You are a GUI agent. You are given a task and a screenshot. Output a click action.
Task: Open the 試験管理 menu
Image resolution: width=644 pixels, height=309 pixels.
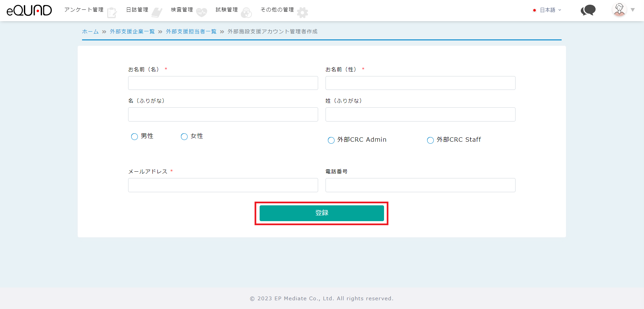coord(227,10)
